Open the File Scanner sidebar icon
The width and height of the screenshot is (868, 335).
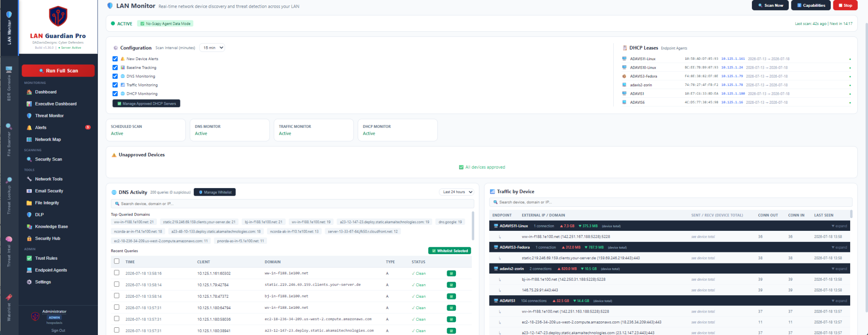[x=9, y=126]
